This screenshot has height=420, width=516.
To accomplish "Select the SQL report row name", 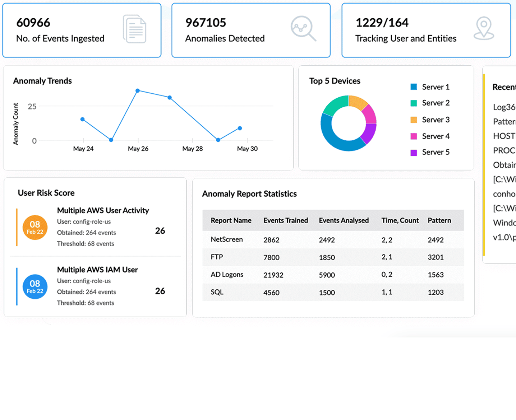I will coord(217,292).
